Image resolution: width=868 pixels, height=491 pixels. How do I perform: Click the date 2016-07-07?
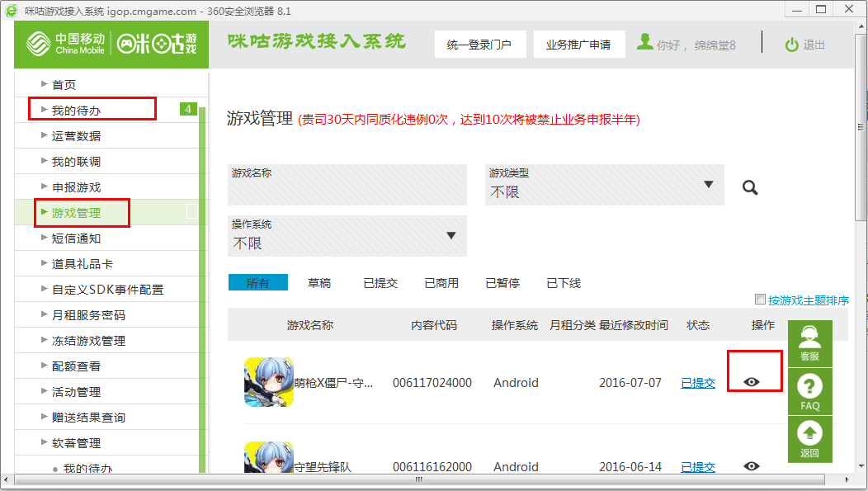630,383
